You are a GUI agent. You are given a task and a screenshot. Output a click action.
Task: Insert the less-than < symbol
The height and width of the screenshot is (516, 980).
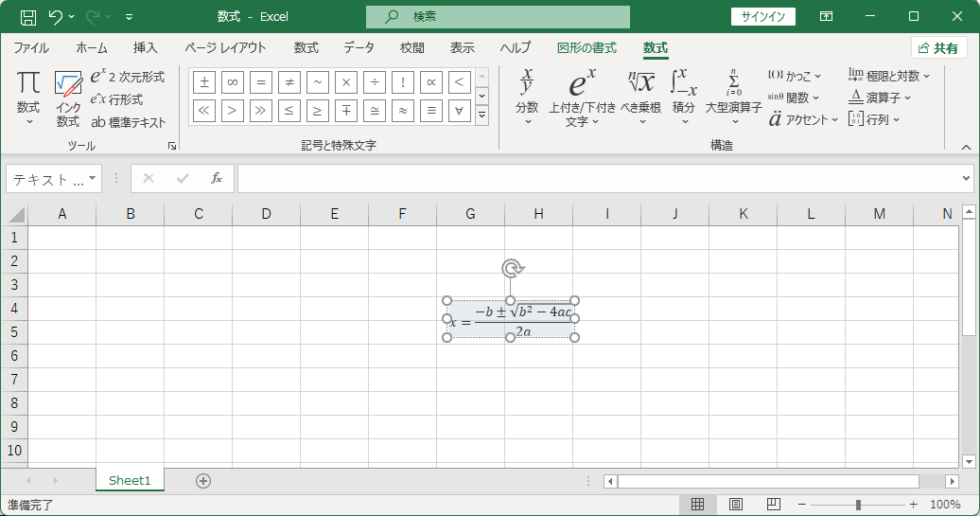(x=460, y=82)
